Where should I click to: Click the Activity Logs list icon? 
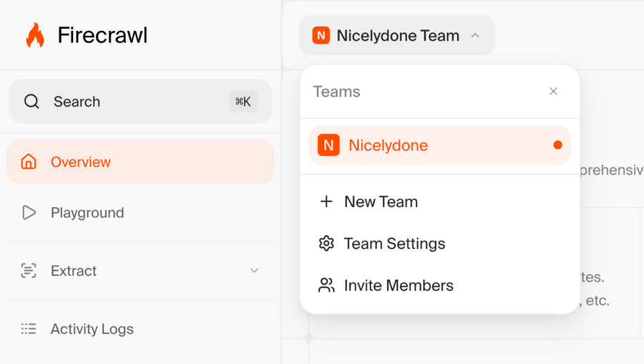(29, 329)
